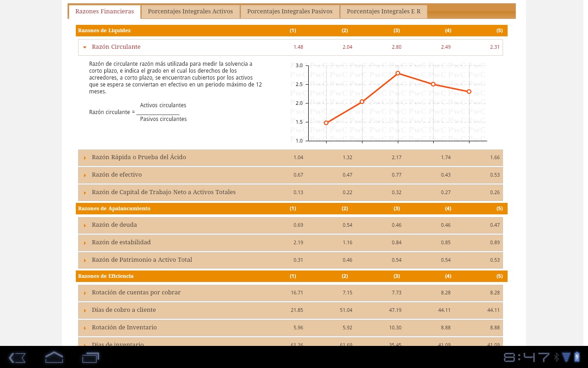Collapse the Razón Circulante arrow

point(85,47)
